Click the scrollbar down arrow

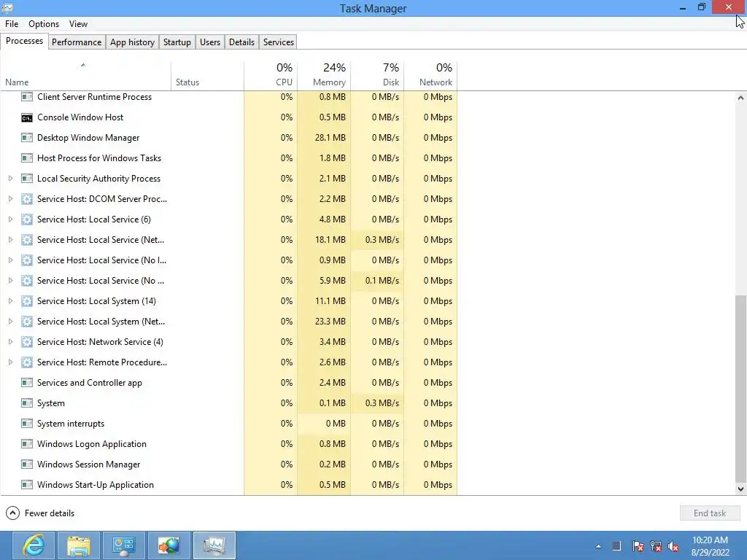[x=740, y=489]
